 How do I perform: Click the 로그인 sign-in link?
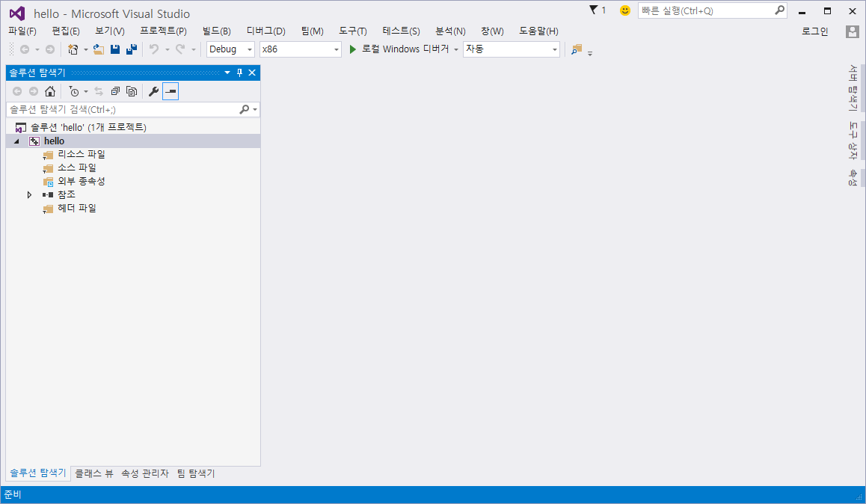pyautogui.click(x=815, y=31)
